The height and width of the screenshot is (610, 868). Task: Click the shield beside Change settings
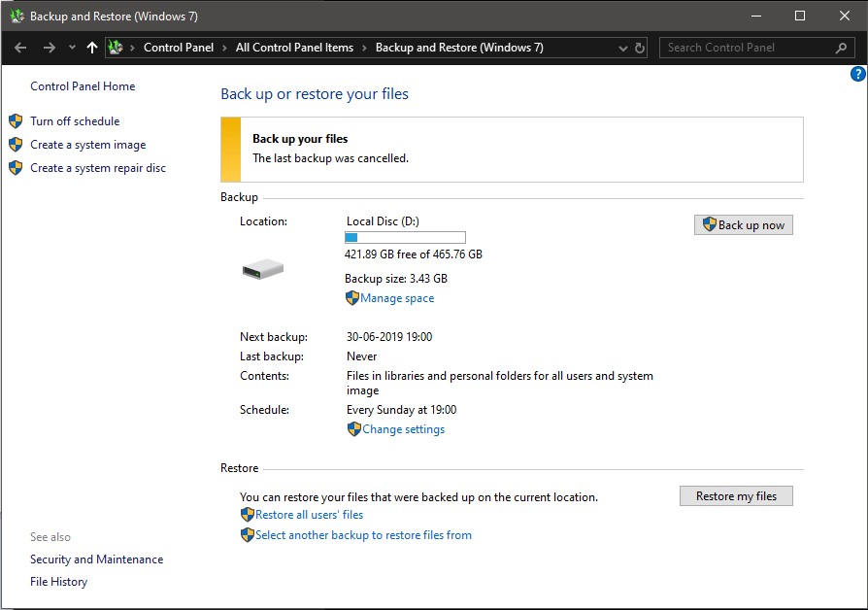pos(351,428)
